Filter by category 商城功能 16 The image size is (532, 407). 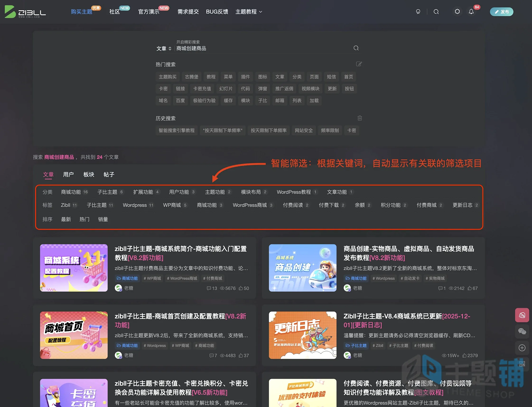[x=75, y=192]
